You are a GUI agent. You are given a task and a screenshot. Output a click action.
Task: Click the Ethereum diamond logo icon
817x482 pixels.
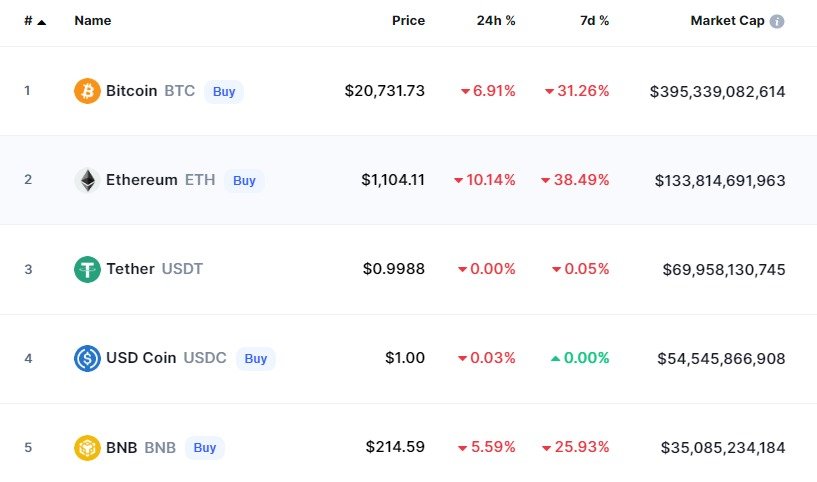tap(87, 180)
